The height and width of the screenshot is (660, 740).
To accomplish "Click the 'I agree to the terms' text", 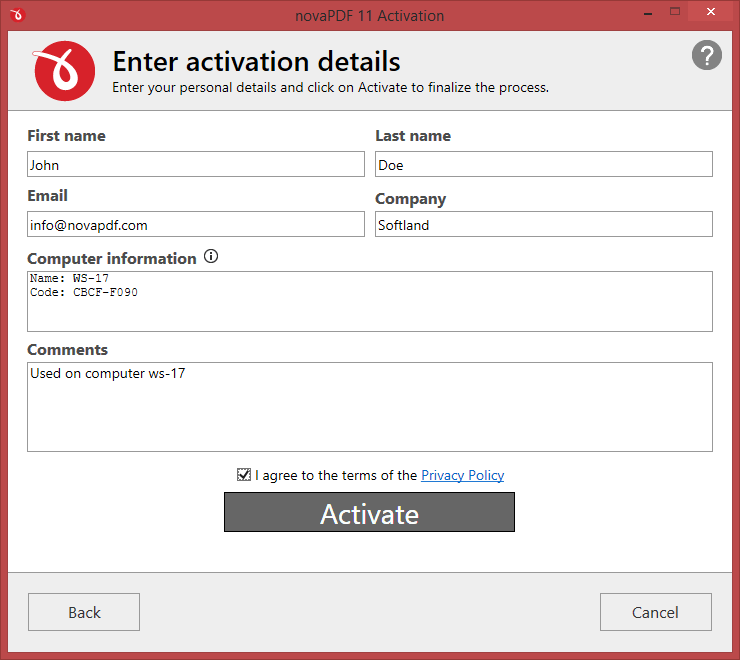I will click(336, 475).
